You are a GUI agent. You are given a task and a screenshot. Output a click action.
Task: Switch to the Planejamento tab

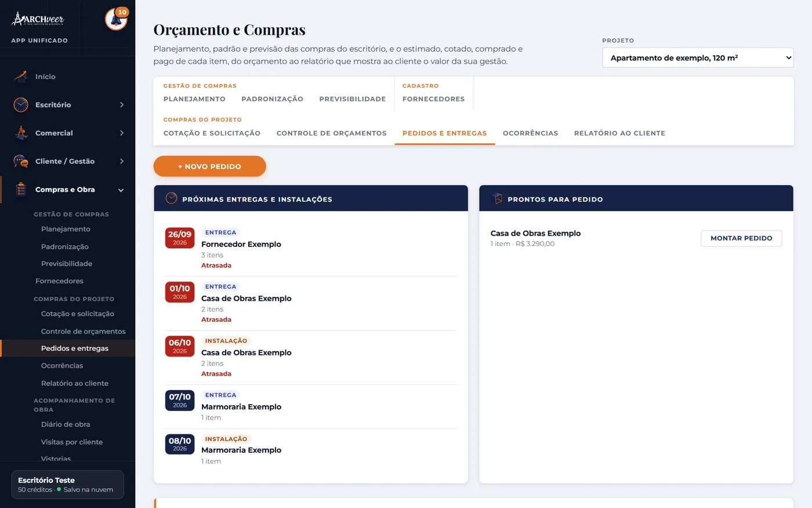194,99
